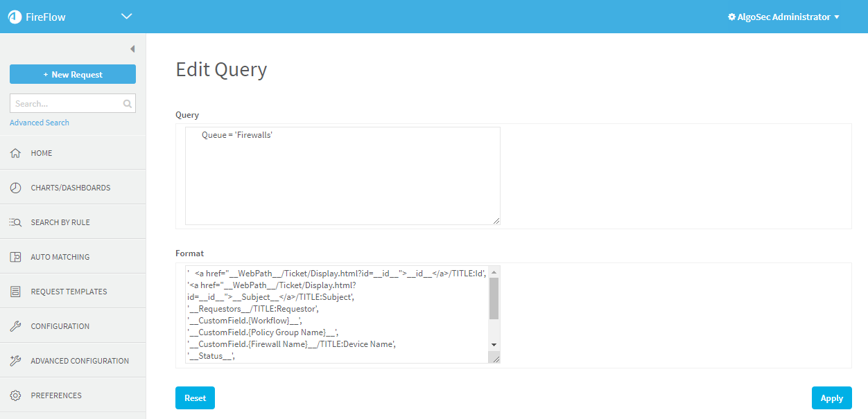
Task: Click the Advanced Configuration tools icon
Action: click(x=15, y=361)
